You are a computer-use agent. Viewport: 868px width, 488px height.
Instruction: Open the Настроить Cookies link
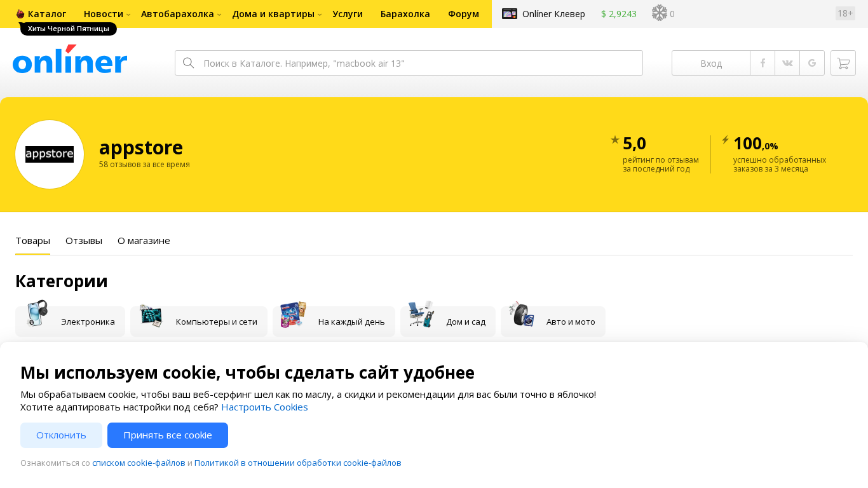pos(264,407)
